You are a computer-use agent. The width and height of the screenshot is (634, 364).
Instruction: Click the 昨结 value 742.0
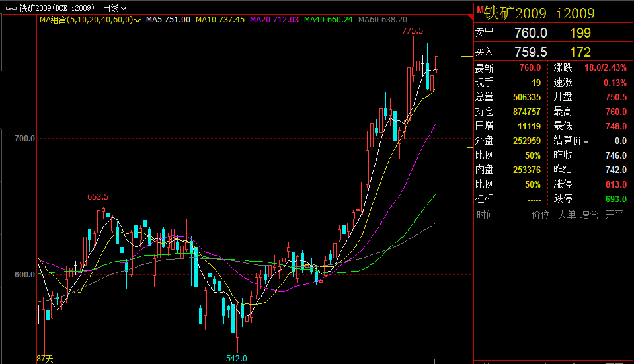pos(615,170)
